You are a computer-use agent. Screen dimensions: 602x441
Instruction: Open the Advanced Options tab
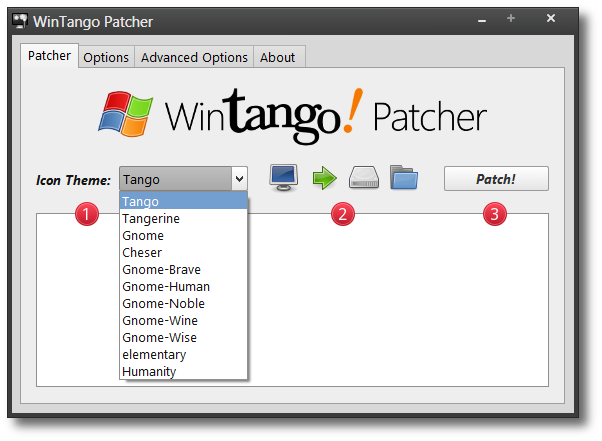194,57
